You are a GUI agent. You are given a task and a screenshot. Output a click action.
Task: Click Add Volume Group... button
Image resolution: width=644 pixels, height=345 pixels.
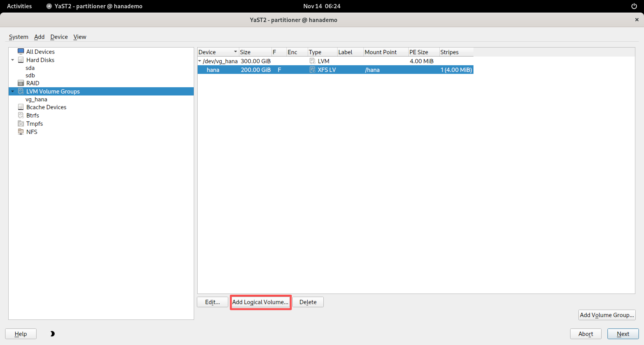(x=607, y=315)
